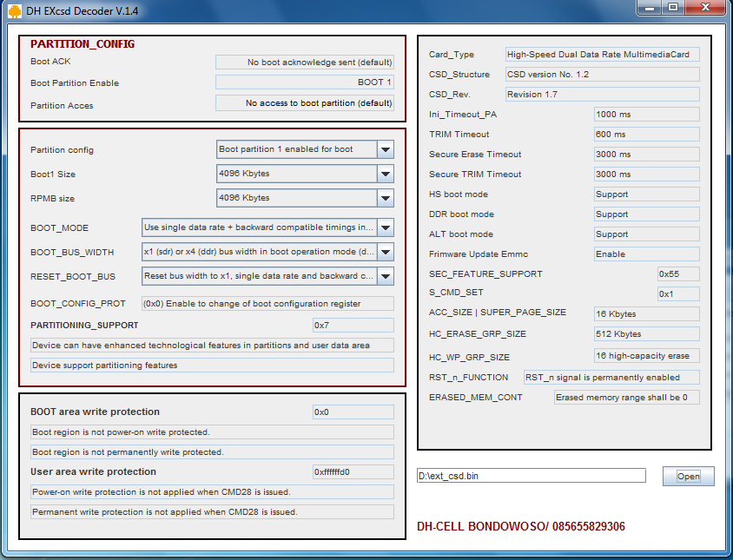
Task: Click 'Boot region is not power-on write protected' text
Action: tap(121, 432)
